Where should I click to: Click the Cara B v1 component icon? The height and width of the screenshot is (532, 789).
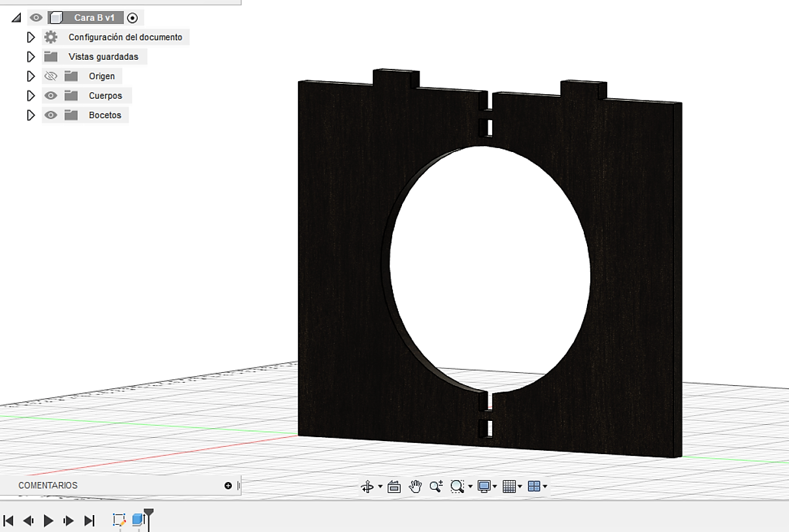coord(56,18)
